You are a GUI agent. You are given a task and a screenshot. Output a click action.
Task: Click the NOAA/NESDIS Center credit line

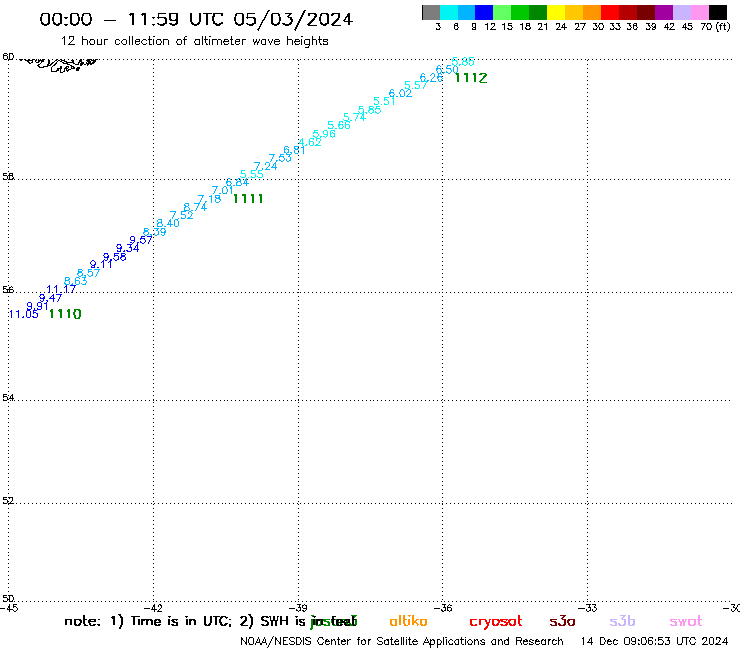click(x=402, y=642)
